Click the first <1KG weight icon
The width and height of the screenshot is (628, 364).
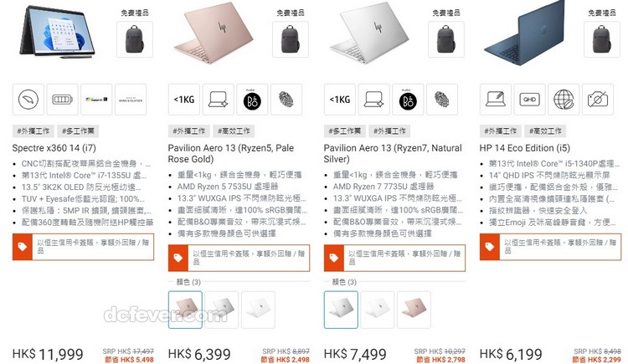point(184,100)
